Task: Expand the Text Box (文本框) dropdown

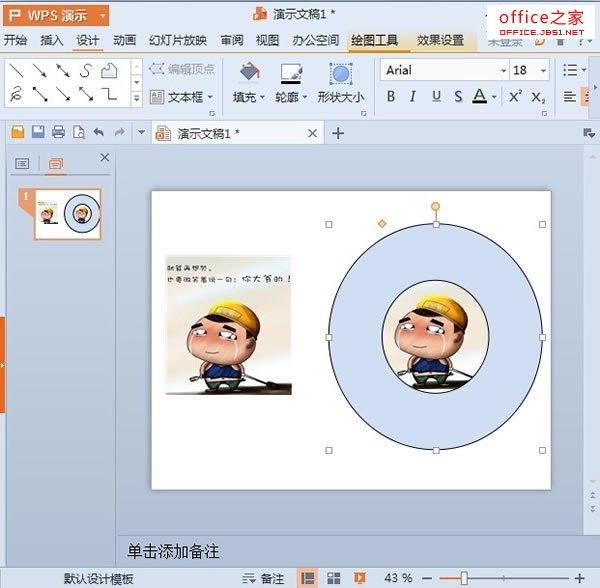Action: coord(209,98)
